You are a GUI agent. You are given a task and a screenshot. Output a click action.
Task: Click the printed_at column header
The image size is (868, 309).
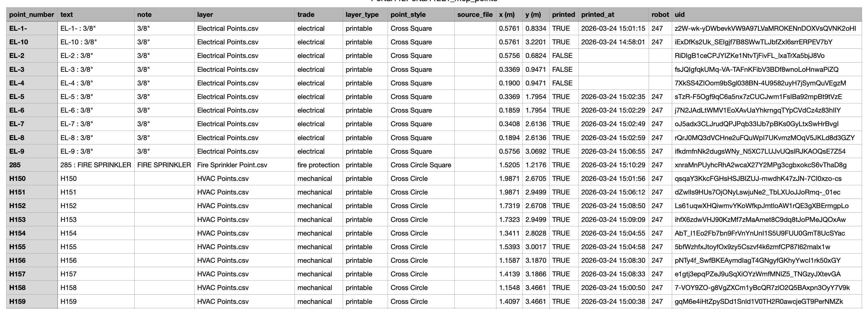click(x=613, y=14)
